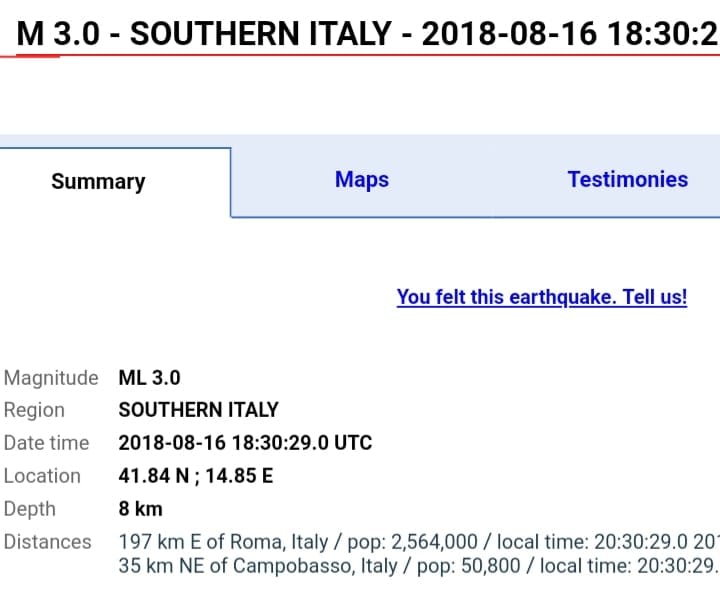This screenshot has height=613, width=720.
Task: Select the 2018-08-16 18:30:29.0 UTC value
Action: [245, 443]
